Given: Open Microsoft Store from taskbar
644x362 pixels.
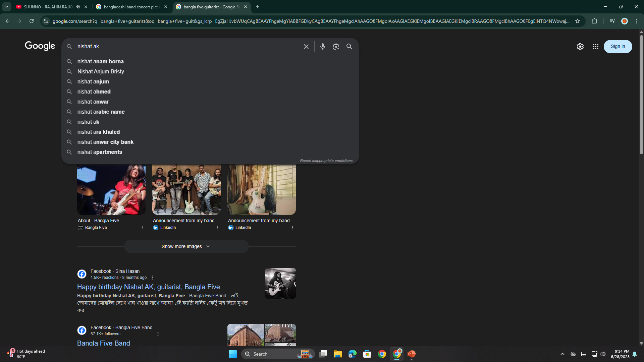Looking at the screenshot, I should pyautogui.click(x=367, y=354).
